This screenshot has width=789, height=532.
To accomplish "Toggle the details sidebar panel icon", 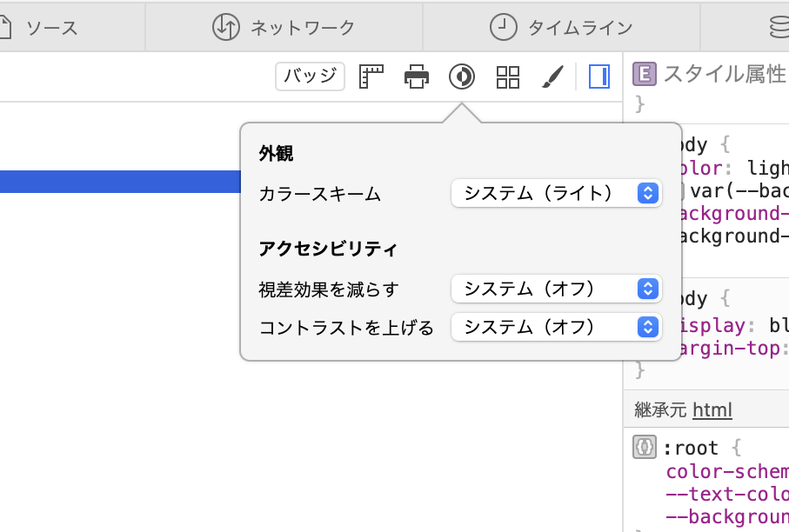I will pos(598,76).
